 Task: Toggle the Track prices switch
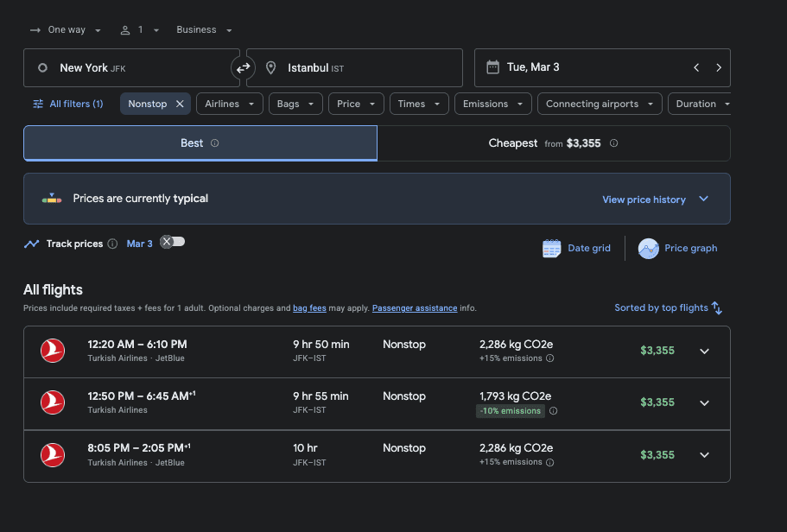point(172,243)
